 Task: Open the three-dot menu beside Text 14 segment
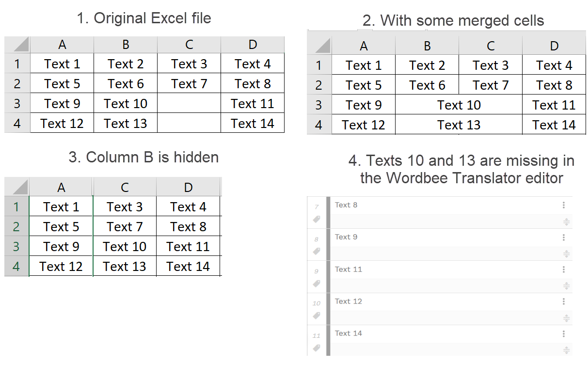(564, 333)
